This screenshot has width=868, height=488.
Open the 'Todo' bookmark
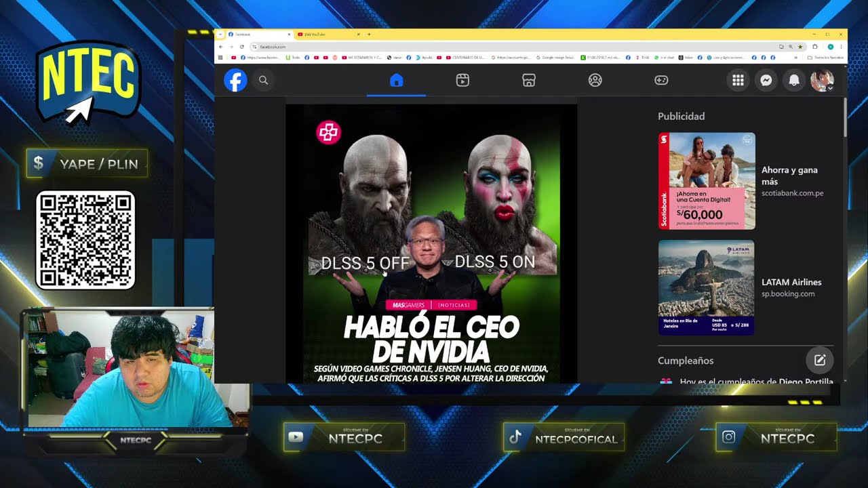292,58
